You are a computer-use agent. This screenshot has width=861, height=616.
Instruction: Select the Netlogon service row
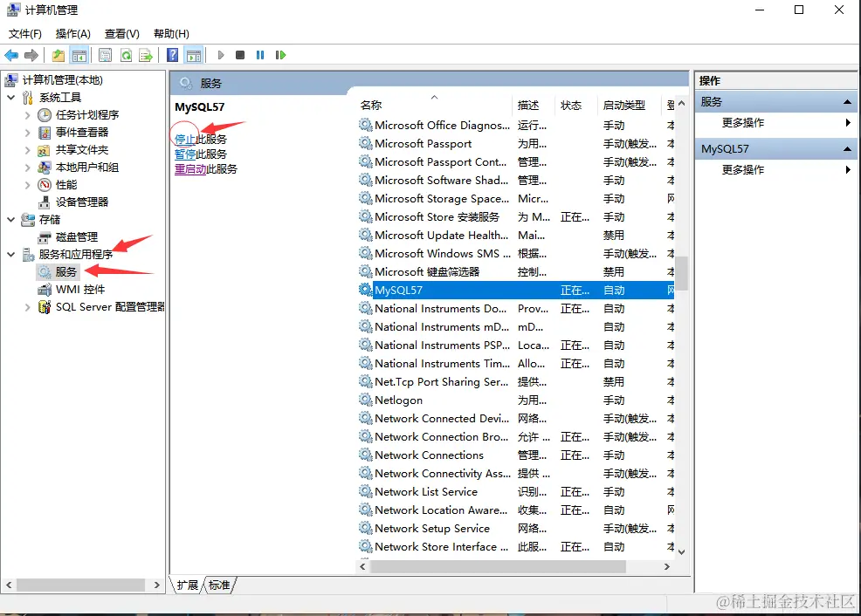[x=516, y=400]
